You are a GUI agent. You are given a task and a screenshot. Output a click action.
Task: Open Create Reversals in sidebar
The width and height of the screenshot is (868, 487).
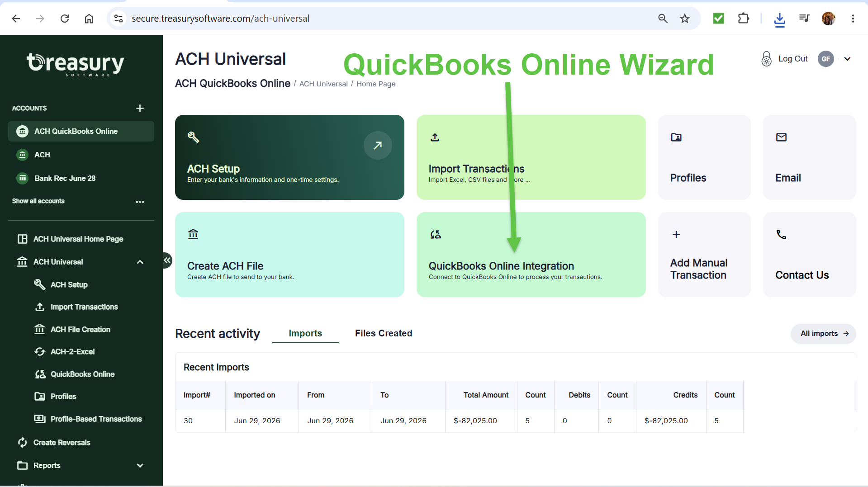click(62, 443)
